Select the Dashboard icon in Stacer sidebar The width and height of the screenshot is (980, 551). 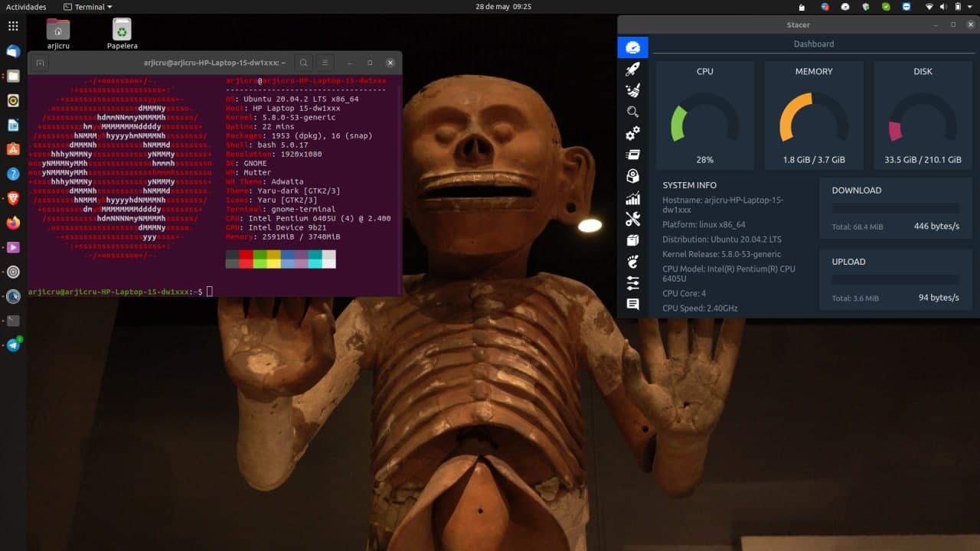tap(632, 47)
